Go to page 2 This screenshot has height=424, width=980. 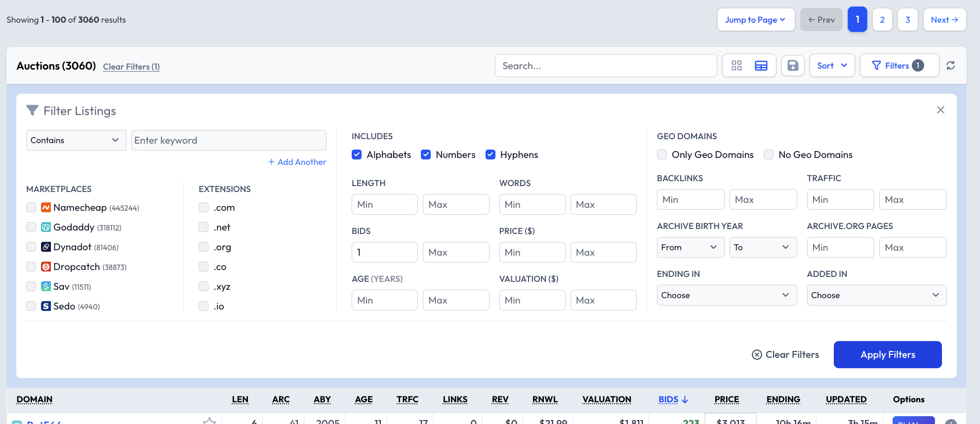pyautogui.click(x=882, y=20)
